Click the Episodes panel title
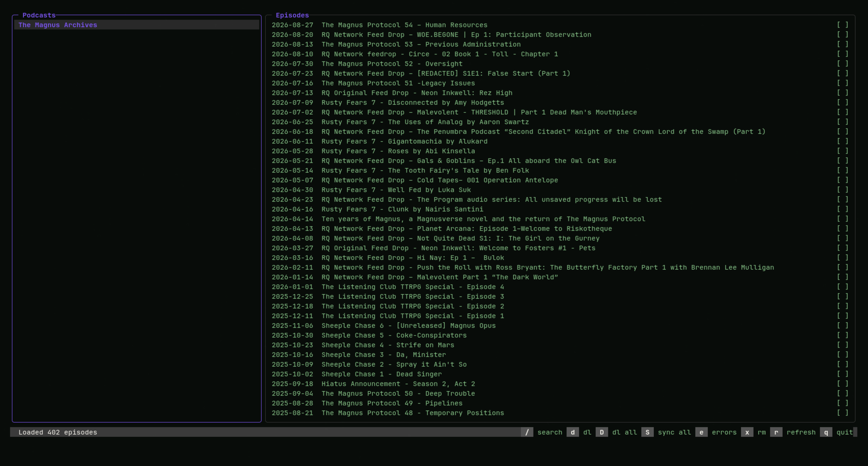868x466 pixels. (x=292, y=15)
